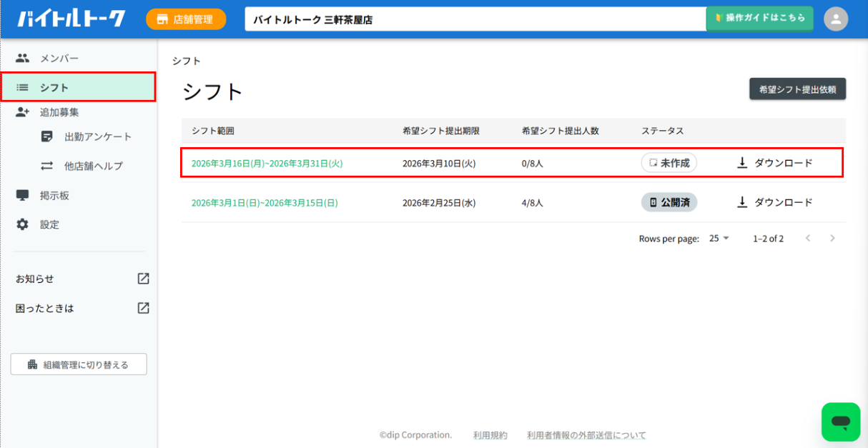Click the 掲示板 monitor icon
Image resolution: width=868 pixels, height=448 pixels.
tap(23, 195)
